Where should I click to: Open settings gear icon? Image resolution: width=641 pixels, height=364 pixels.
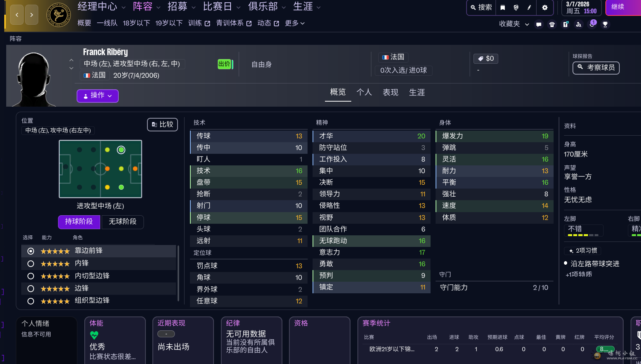pyautogui.click(x=545, y=7)
